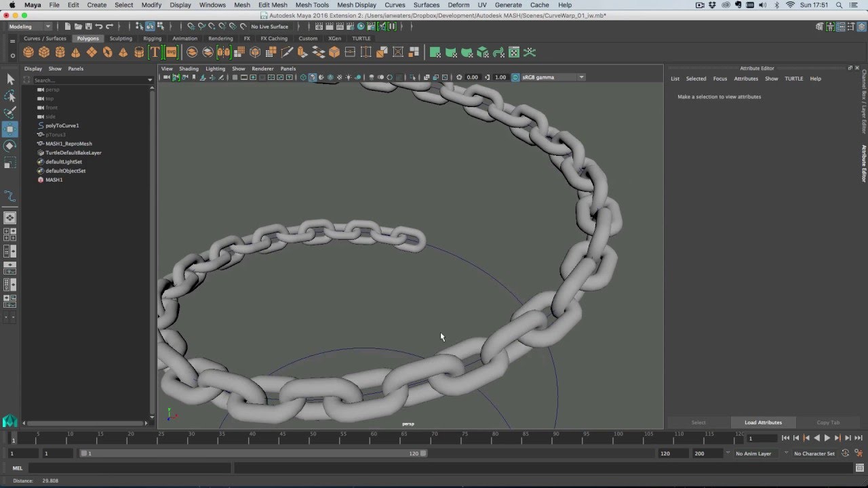Select the Rotate tool in toolbox
This screenshot has width=868, height=488.
click(x=10, y=146)
